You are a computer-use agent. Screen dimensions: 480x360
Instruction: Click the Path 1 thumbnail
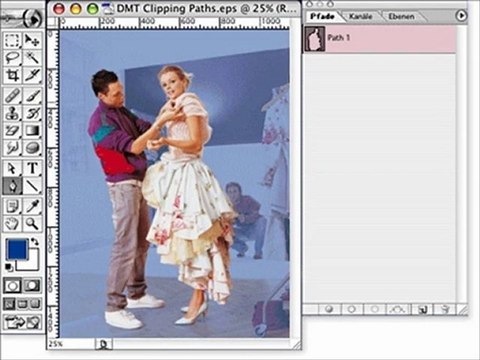[x=314, y=39]
